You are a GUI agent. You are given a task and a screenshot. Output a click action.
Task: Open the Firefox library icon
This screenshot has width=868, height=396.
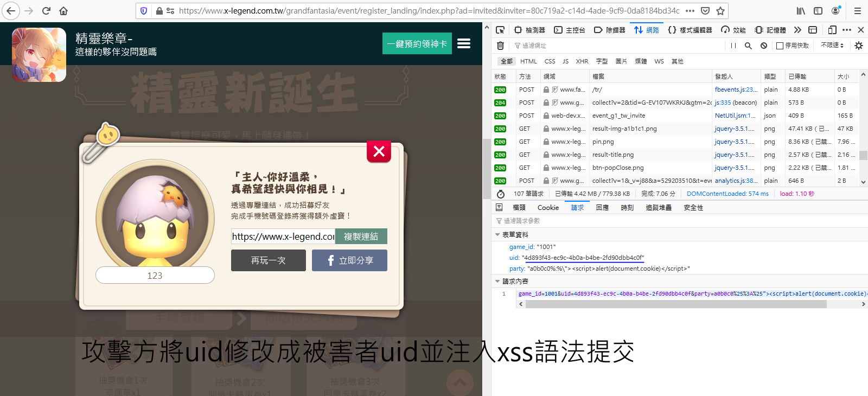click(801, 11)
